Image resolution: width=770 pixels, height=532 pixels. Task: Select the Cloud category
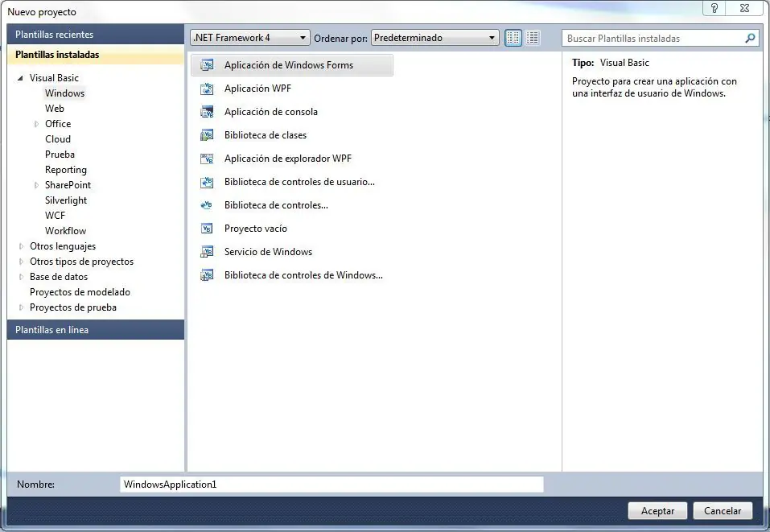58,139
